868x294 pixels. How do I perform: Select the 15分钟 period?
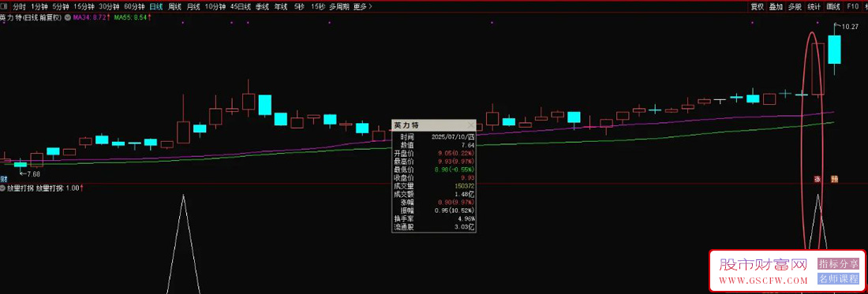click(84, 6)
